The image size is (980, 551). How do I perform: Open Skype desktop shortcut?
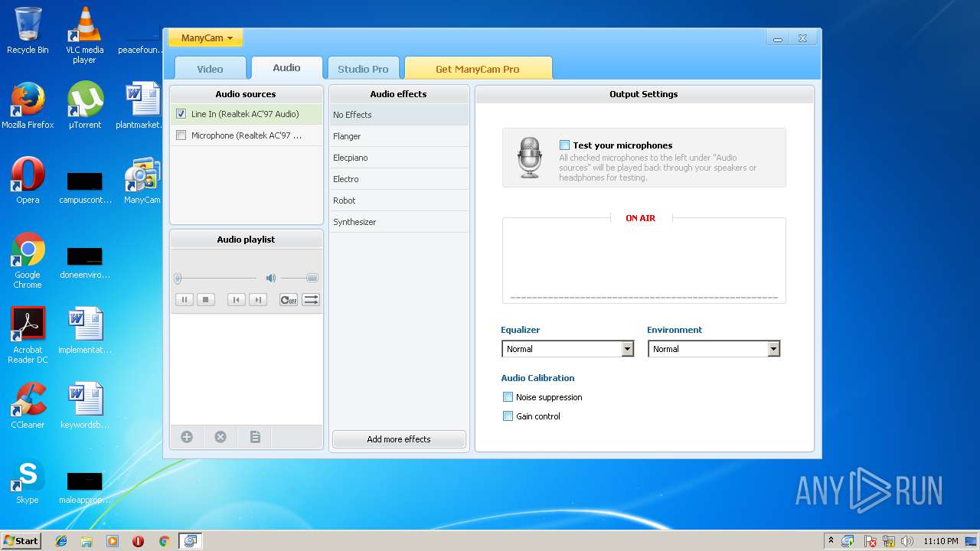[x=28, y=481]
